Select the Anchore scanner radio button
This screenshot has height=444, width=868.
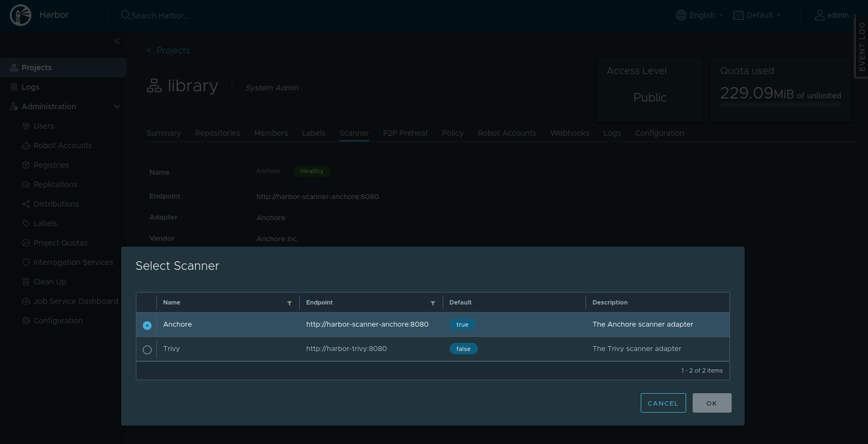coord(147,325)
